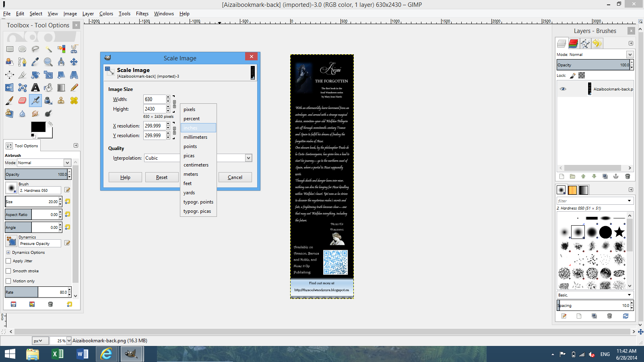
Task: Enable the Apply Jitter checkbox
Action: pos(8,261)
